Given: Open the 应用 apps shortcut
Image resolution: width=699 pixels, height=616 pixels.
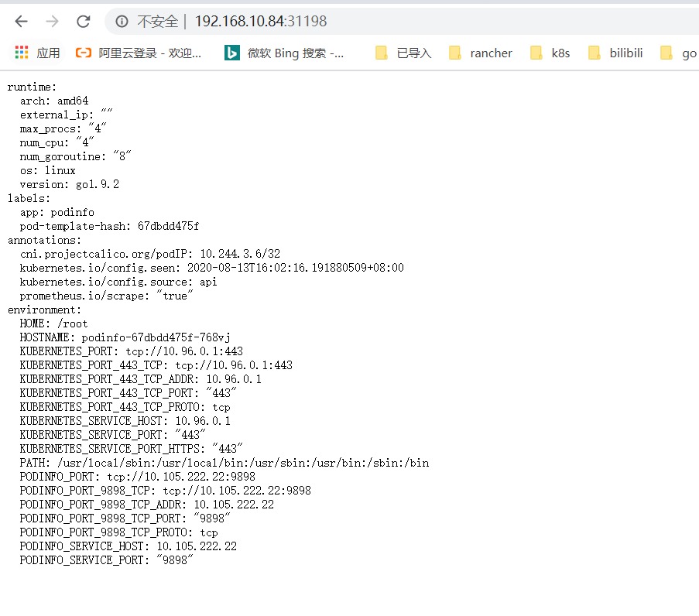Looking at the screenshot, I should [37, 53].
